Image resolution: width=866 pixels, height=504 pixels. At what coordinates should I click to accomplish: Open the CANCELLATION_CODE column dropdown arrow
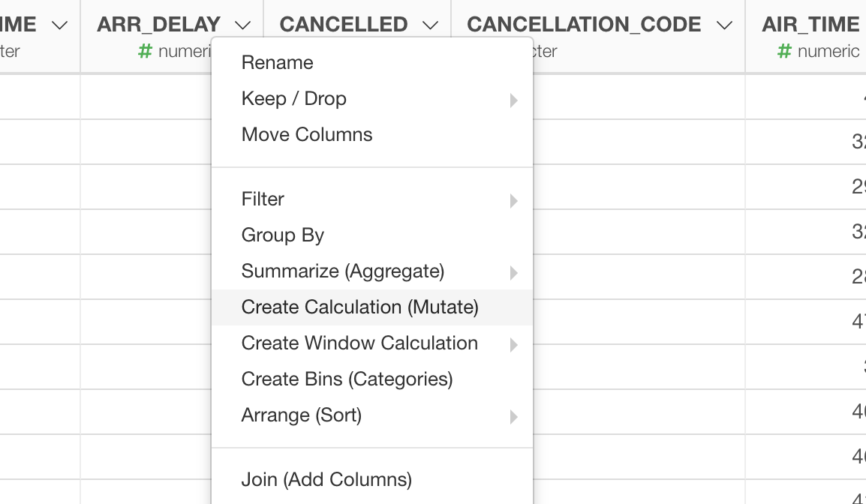724,25
